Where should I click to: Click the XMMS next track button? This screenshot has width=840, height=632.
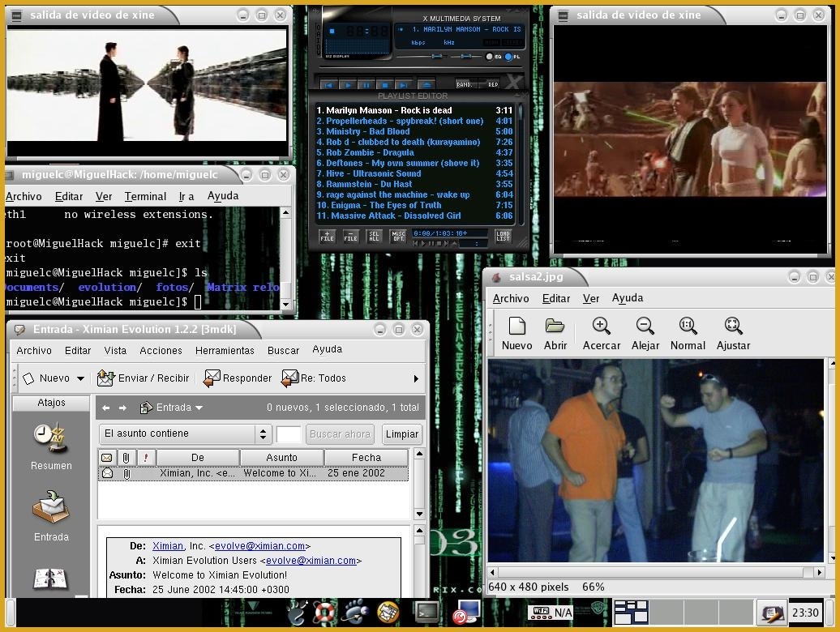pos(403,84)
